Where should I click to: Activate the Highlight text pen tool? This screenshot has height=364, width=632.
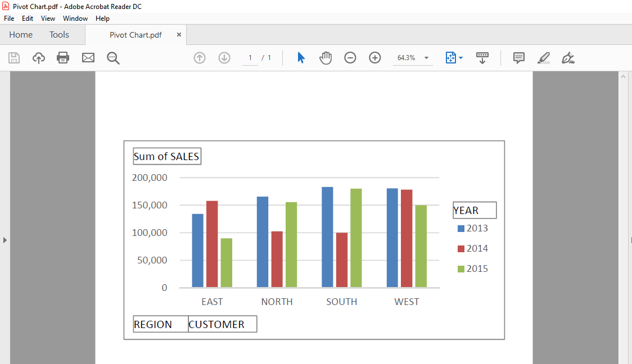(x=544, y=58)
